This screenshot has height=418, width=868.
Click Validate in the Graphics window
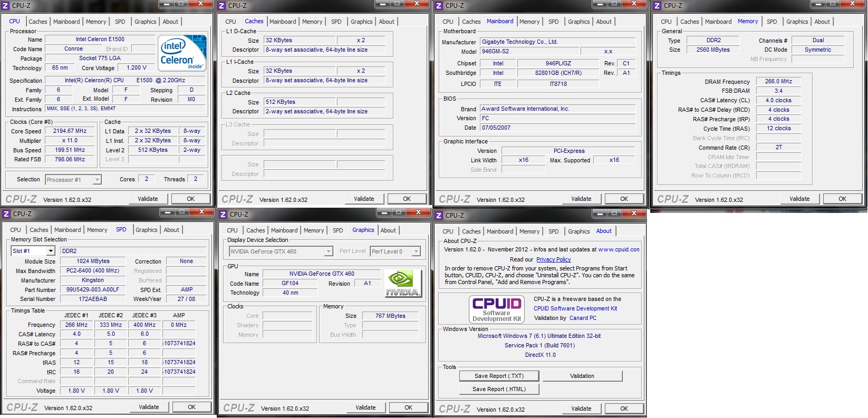[x=366, y=407]
